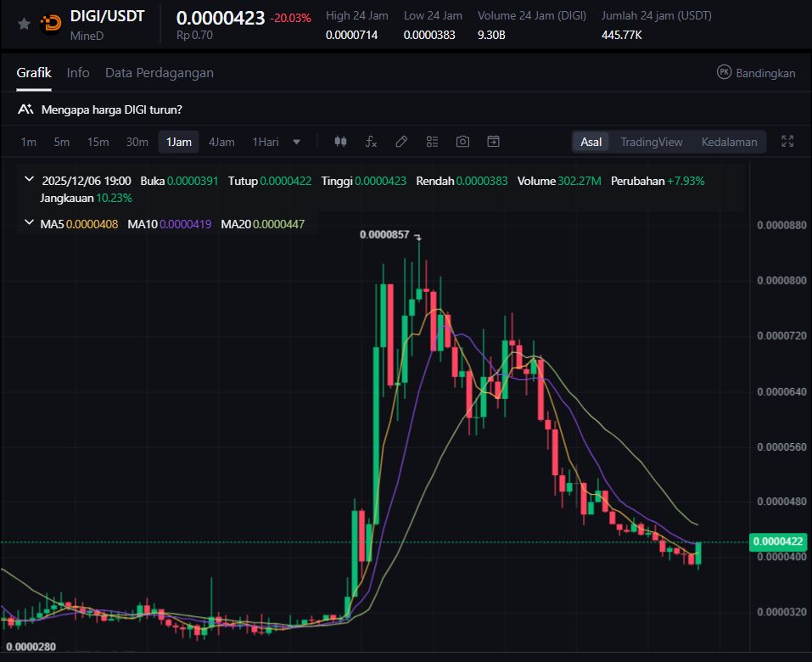Click the calendar jump-to-date icon

tap(493, 142)
